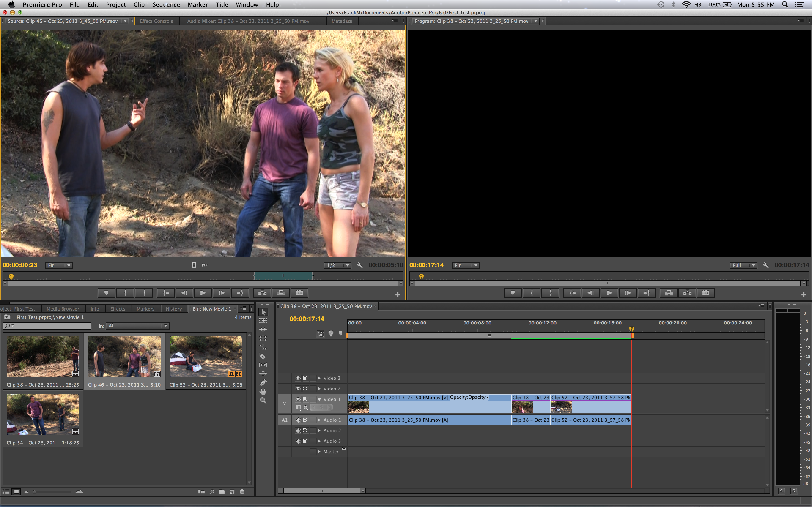812x507 pixels.
Task: Select the Razor tool
Action: 263,356
